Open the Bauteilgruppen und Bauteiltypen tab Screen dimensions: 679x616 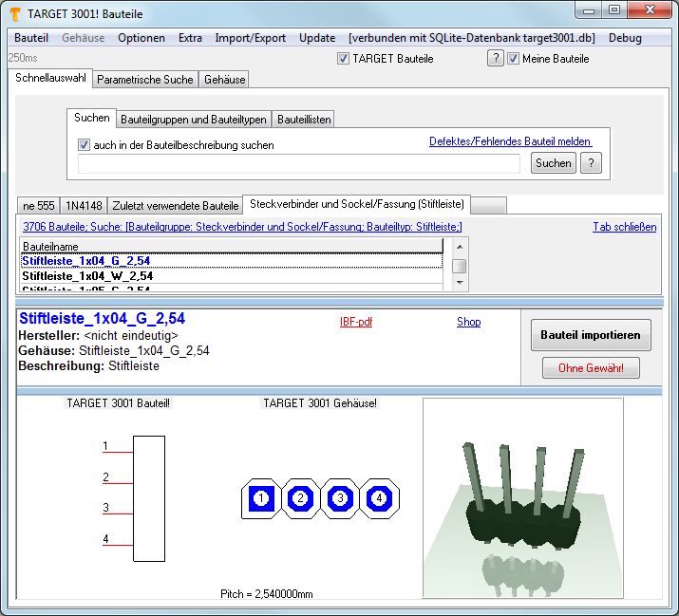pos(194,120)
